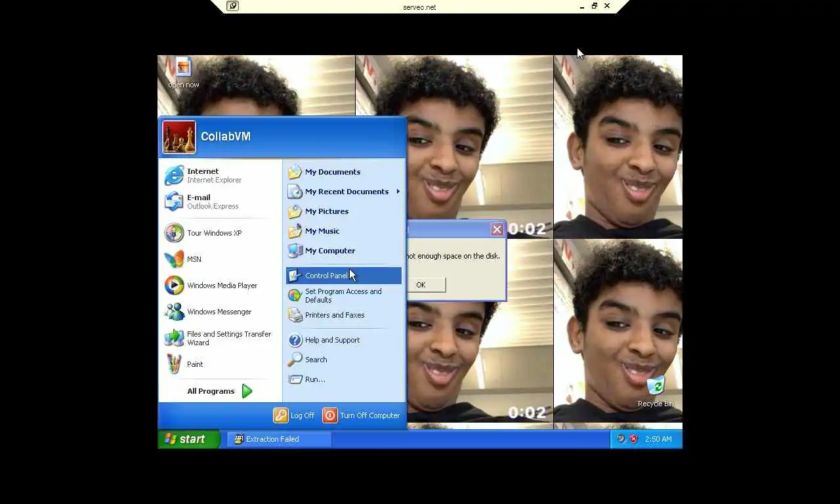Image resolution: width=840 pixels, height=504 pixels.
Task: Click the green start button
Action: [188, 439]
